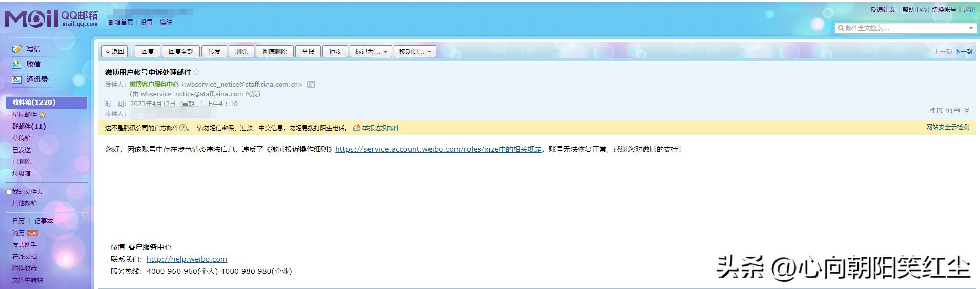Open 通讯录 contacts in sidebar
Screen dimensions: 980x289
pos(37,79)
